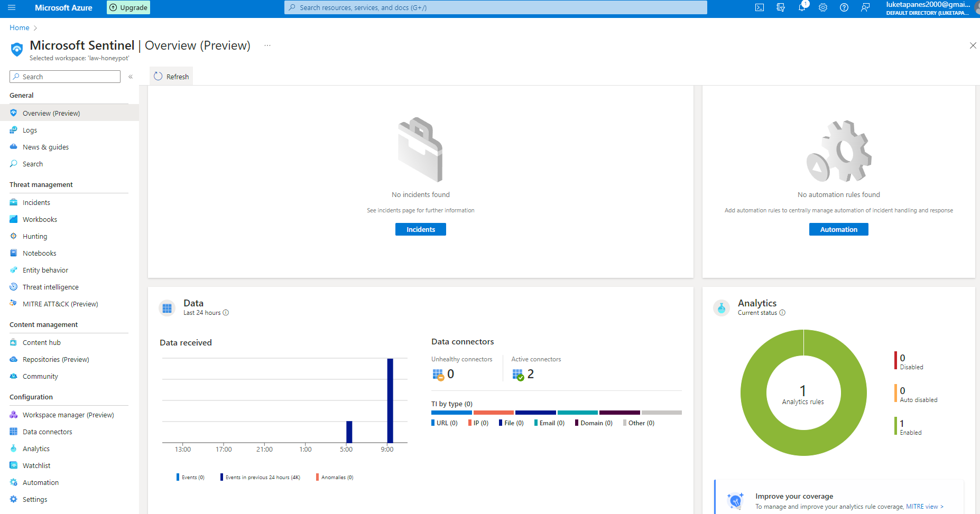The width and height of the screenshot is (980, 514).
Task: Click the directories and subscriptions filter icon
Action: (x=781, y=7)
